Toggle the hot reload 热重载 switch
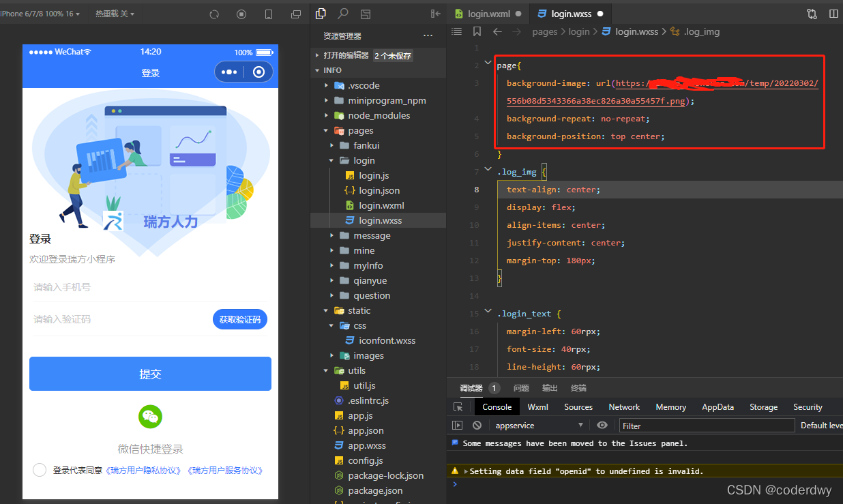Screen dimensions: 843x504 115,14
